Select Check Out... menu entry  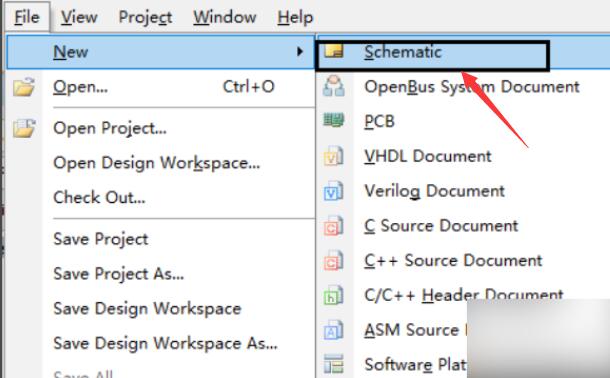pyautogui.click(x=99, y=197)
